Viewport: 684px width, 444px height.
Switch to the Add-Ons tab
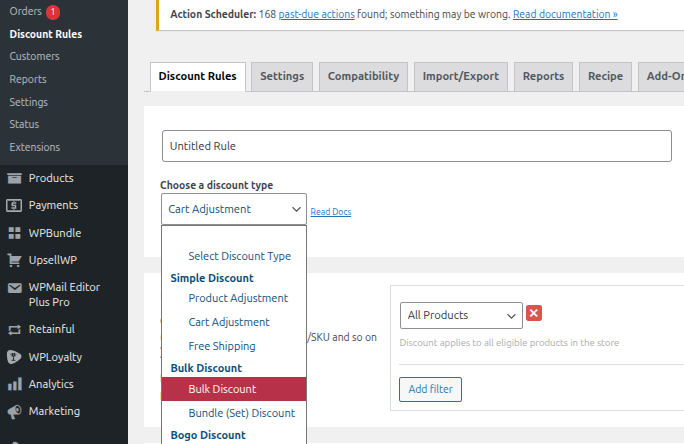click(x=661, y=76)
